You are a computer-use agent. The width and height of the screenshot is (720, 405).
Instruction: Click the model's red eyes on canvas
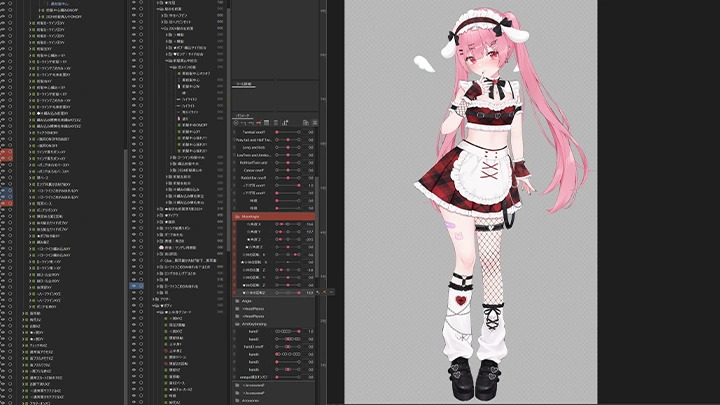click(481, 57)
